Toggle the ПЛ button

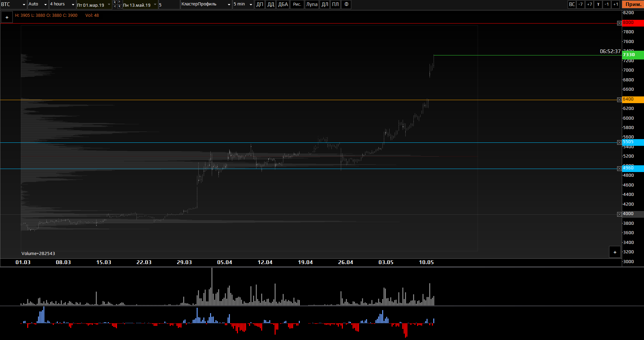(x=335, y=4)
